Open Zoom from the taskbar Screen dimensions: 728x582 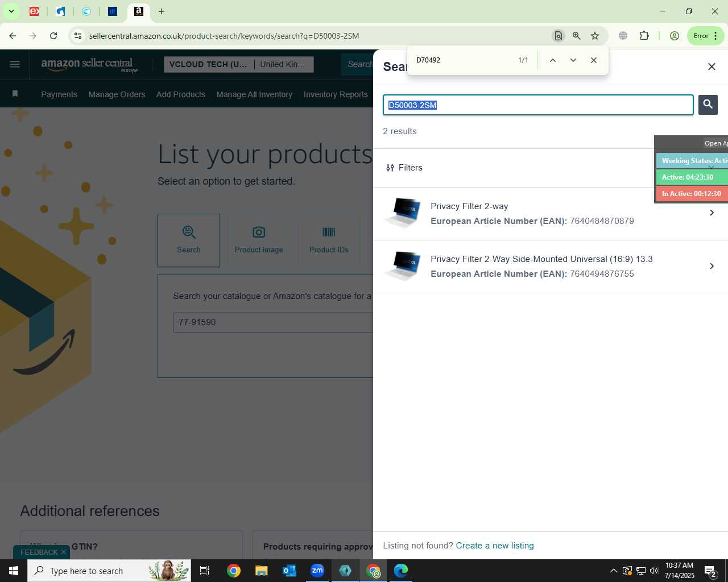click(317, 571)
